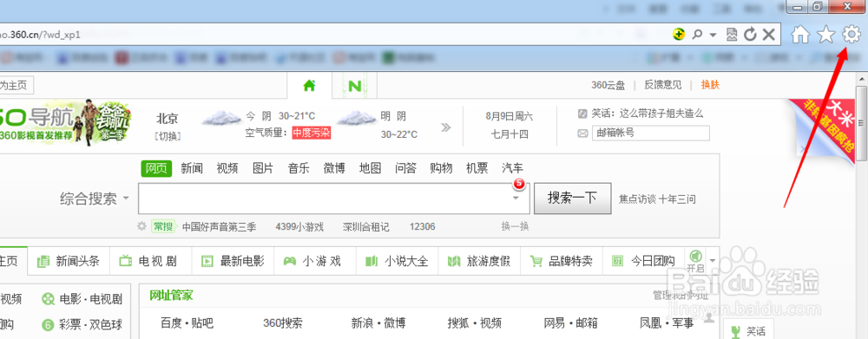The height and width of the screenshot is (339, 868).
Task: Select 视频 search category
Action: point(227,169)
